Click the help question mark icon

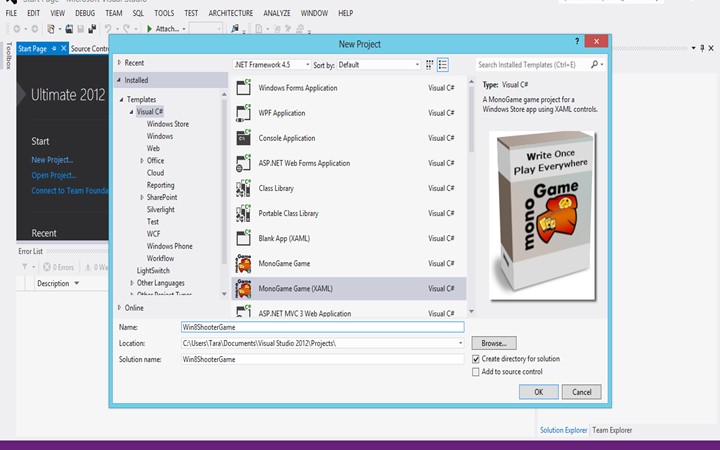pos(577,43)
